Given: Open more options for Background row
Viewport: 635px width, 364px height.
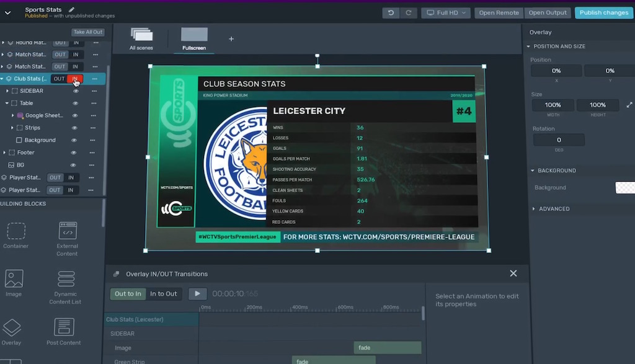Looking at the screenshot, I should pos(92,140).
